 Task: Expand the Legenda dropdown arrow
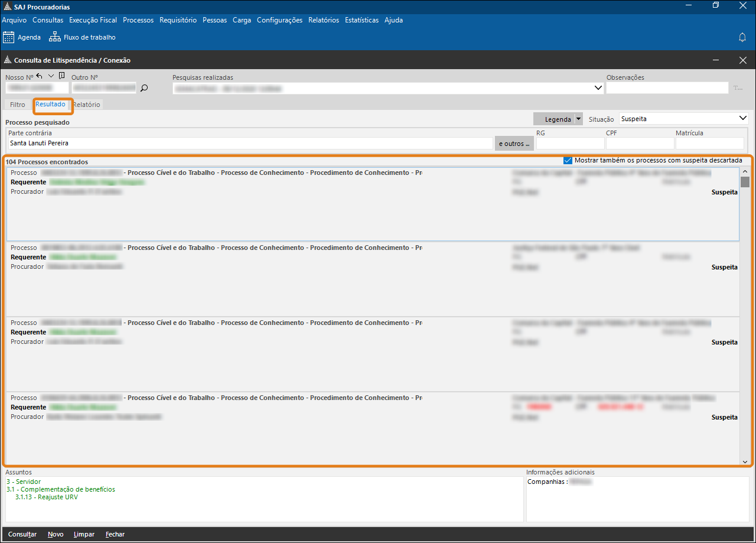pyautogui.click(x=578, y=119)
